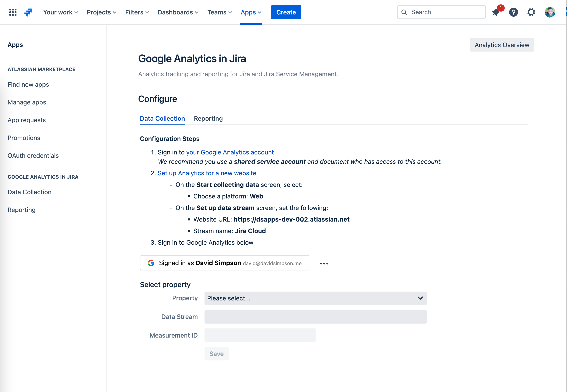Open the Filters dropdown menu
The height and width of the screenshot is (392, 567).
click(137, 12)
